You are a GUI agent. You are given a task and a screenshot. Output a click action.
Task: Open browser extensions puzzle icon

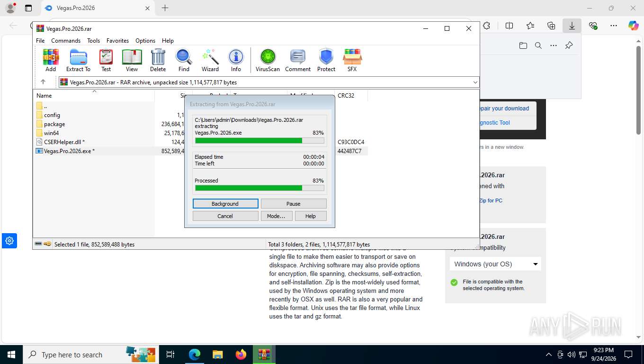point(486,26)
